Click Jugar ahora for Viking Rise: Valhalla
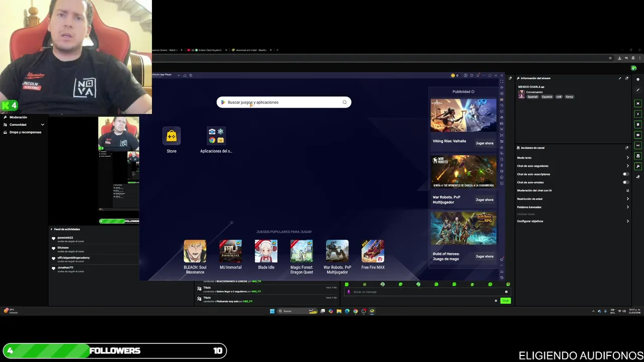Screen dimensions: 644x362 click(x=485, y=143)
